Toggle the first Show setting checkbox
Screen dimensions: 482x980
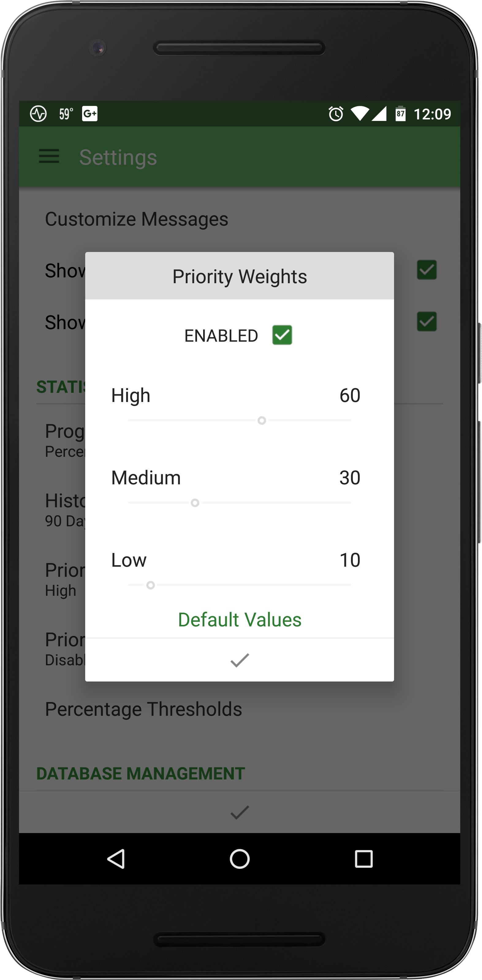[x=427, y=270]
